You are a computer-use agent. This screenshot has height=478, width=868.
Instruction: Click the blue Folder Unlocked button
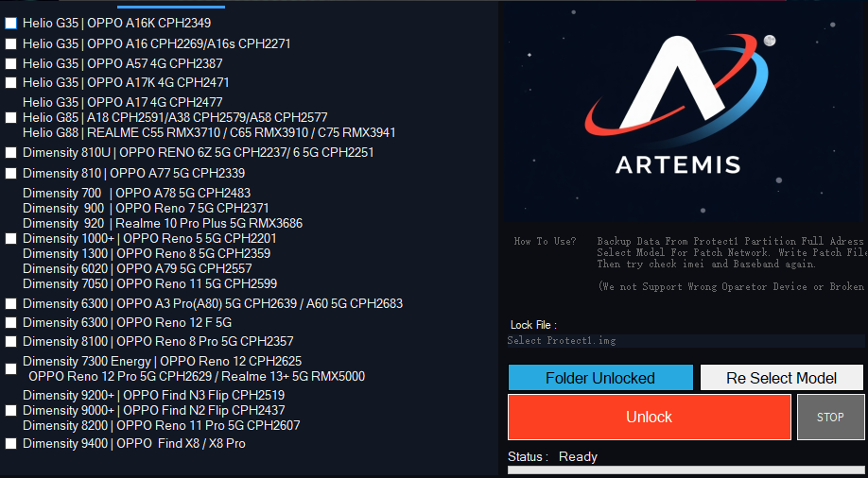coord(600,378)
